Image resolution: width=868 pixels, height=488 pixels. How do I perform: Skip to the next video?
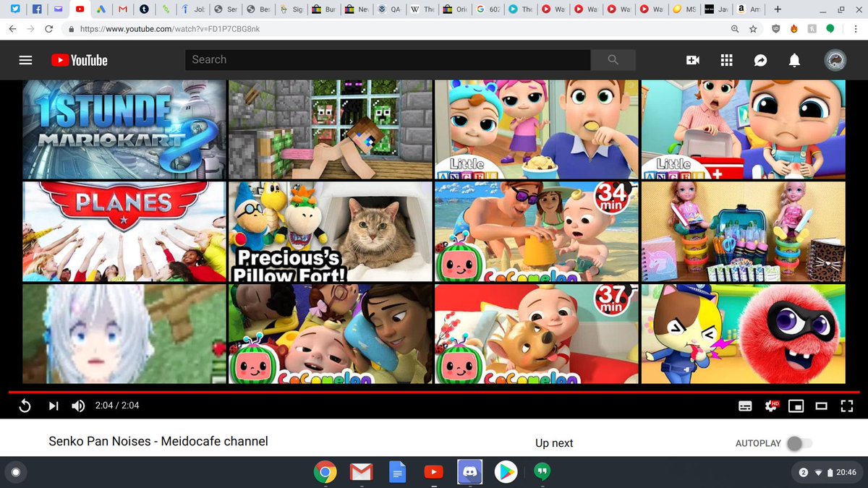54,406
